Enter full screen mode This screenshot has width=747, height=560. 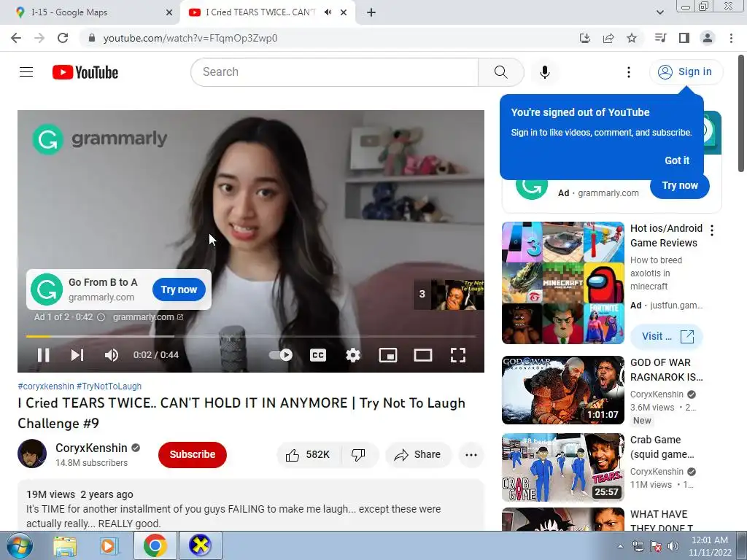pyautogui.click(x=458, y=355)
